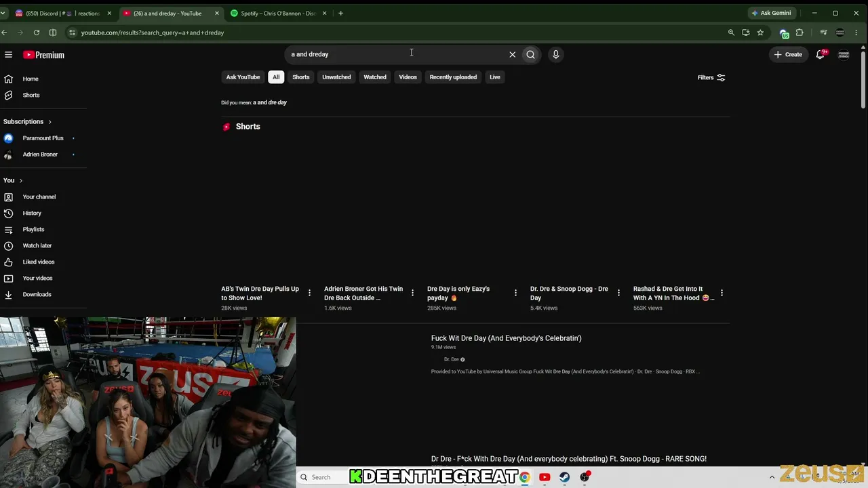Open options for Rashad & Dre short
868x488 pixels.
click(722, 293)
